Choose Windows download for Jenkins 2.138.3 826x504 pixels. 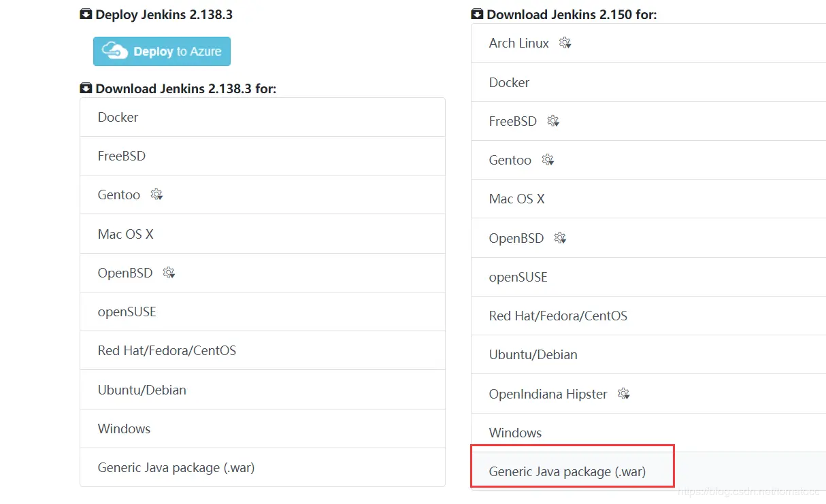[124, 429]
